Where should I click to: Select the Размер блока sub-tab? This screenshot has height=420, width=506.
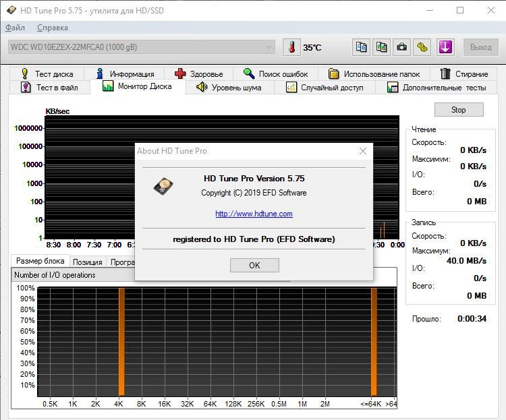click(x=40, y=261)
